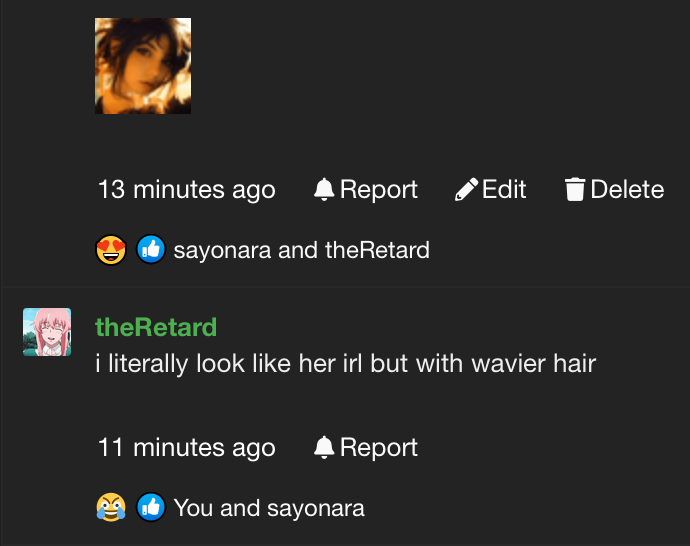Show reactors list sayonara and theRetard
Screen dimensions: 690x546
[x=301, y=250]
